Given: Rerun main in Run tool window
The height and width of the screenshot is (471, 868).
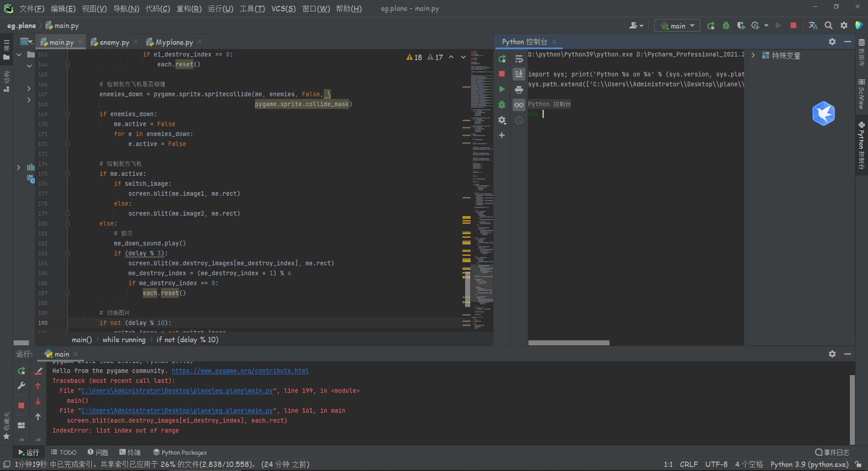Looking at the screenshot, I should tap(21, 371).
